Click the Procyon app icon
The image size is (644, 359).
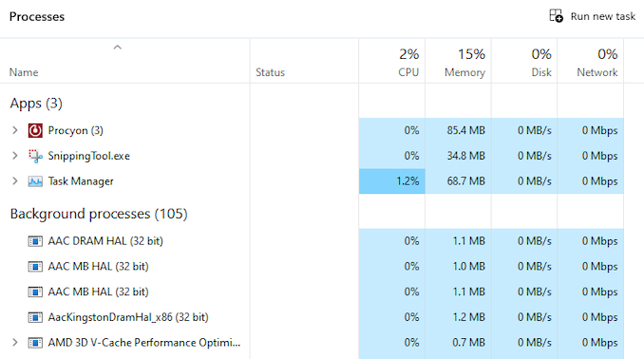[x=35, y=131]
